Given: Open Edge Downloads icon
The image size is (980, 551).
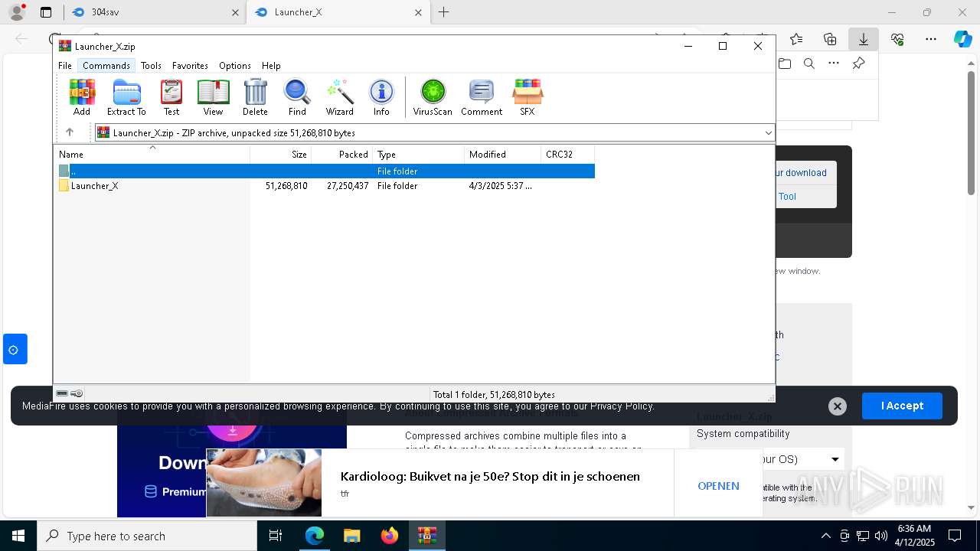Looking at the screenshot, I should [863, 39].
